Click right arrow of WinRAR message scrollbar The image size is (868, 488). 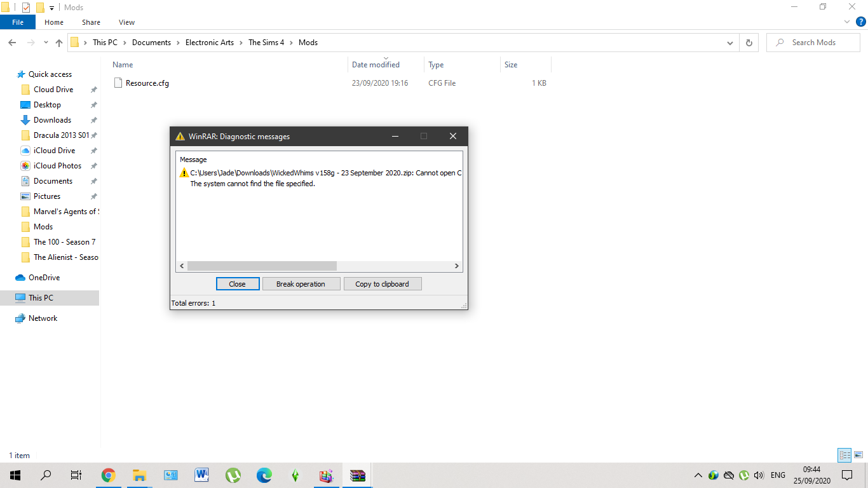pyautogui.click(x=456, y=266)
